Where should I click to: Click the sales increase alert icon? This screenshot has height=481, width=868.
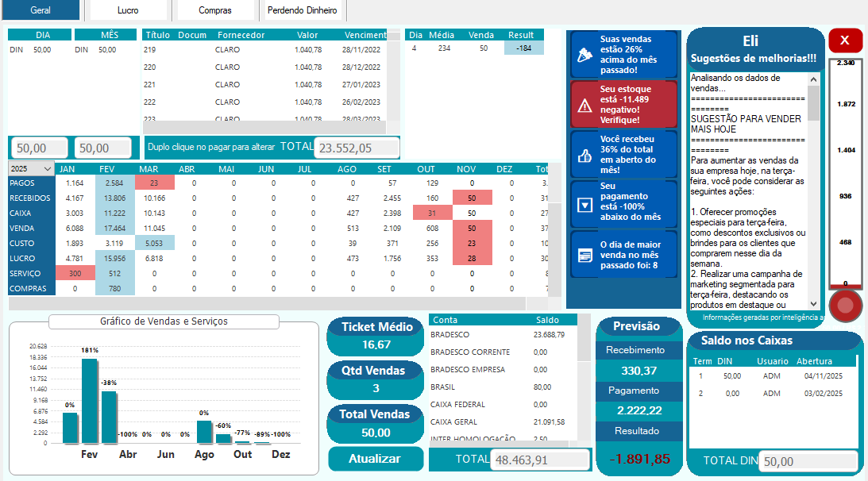click(584, 54)
